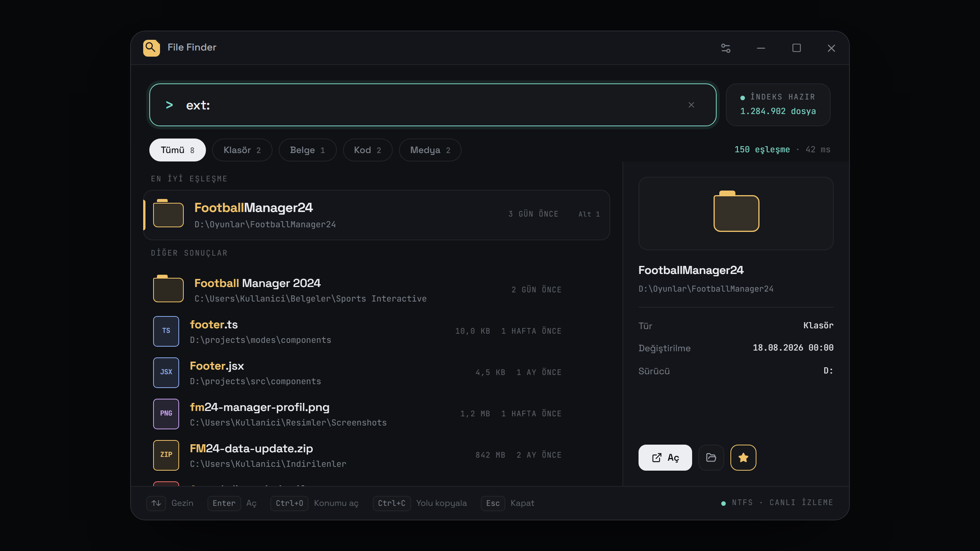Click the 842 MB file size
The height and width of the screenshot is (551, 980).
[x=490, y=455]
